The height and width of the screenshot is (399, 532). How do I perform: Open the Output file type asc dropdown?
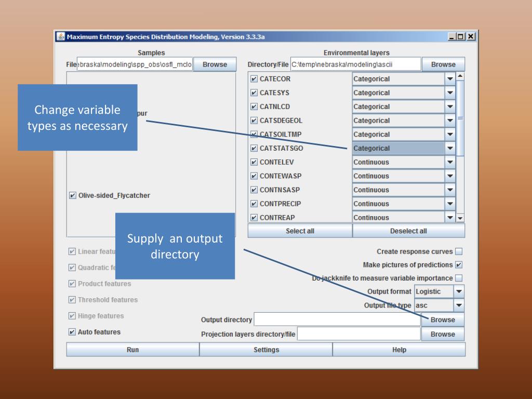459,305
